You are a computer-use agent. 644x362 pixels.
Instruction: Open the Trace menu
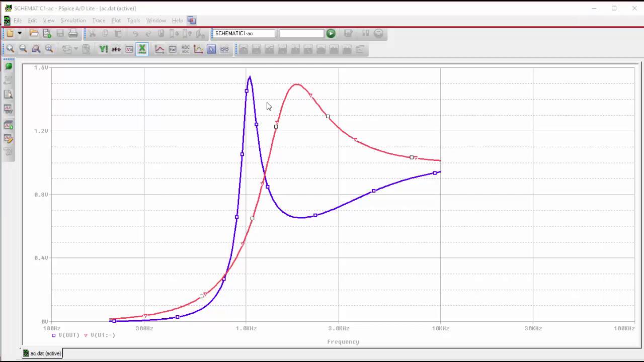[99, 21]
